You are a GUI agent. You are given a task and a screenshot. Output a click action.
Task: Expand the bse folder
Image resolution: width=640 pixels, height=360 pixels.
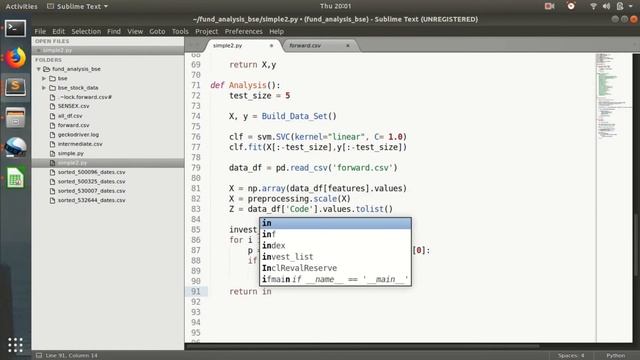point(44,78)
